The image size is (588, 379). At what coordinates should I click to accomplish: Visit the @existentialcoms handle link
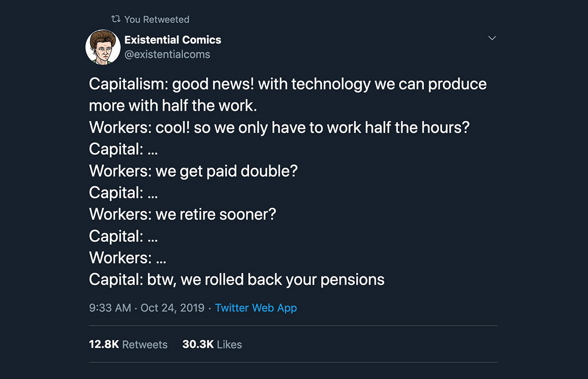click(167, 54)
